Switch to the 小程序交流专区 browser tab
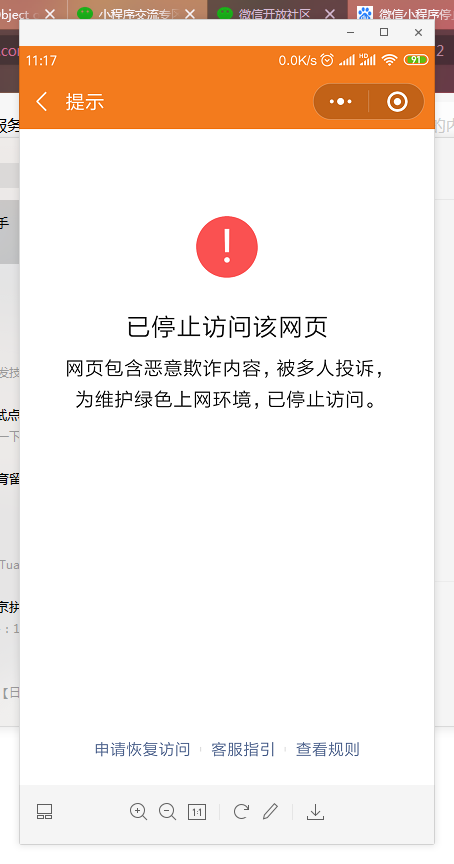The height and width of the screenshot is (864, 454). 135,14
